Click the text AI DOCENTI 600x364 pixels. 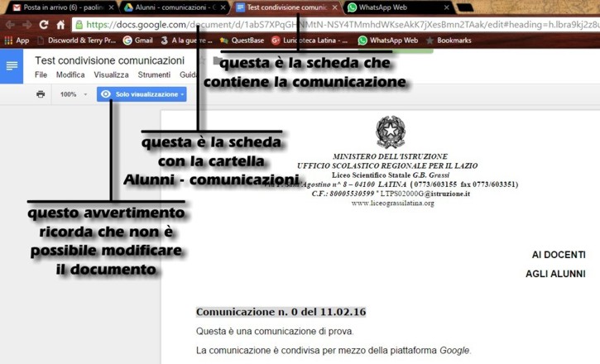tap(559, 255)
